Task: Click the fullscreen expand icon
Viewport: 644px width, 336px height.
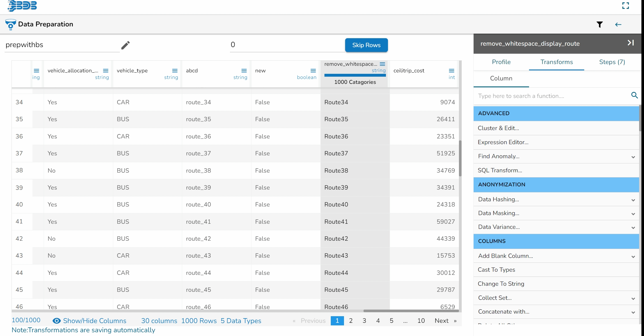Action: (626, 5)
